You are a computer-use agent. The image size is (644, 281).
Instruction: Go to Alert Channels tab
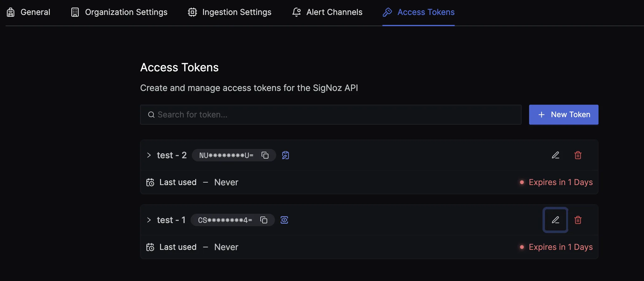tap(327, 12)
